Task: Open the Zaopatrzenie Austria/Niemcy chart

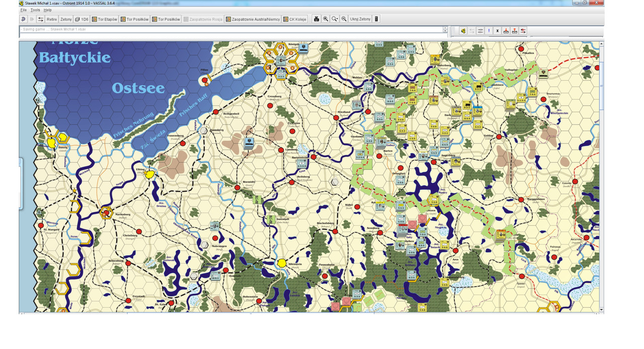Action: click(x=253, y=19)
